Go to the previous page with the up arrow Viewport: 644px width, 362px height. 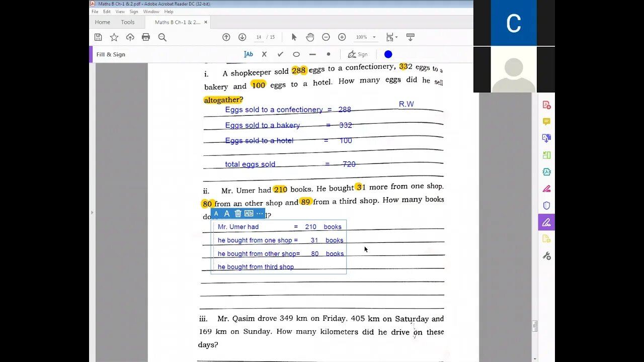[x=226, y=37]
